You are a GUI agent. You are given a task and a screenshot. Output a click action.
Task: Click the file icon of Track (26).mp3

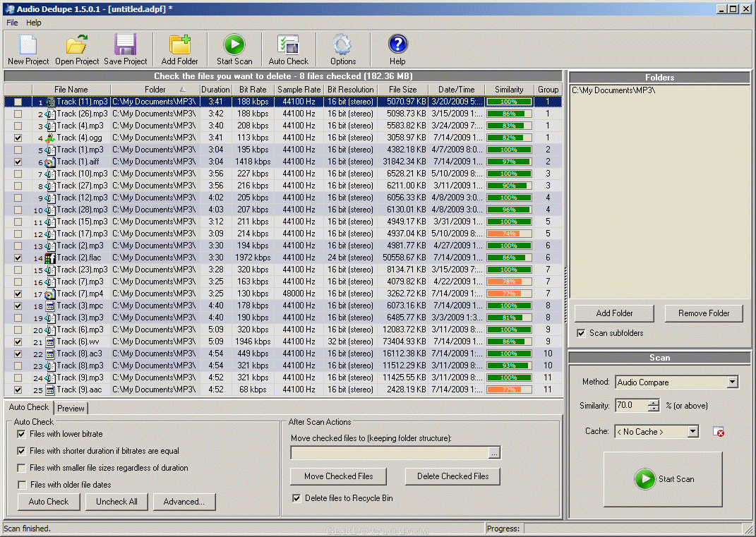50,114
